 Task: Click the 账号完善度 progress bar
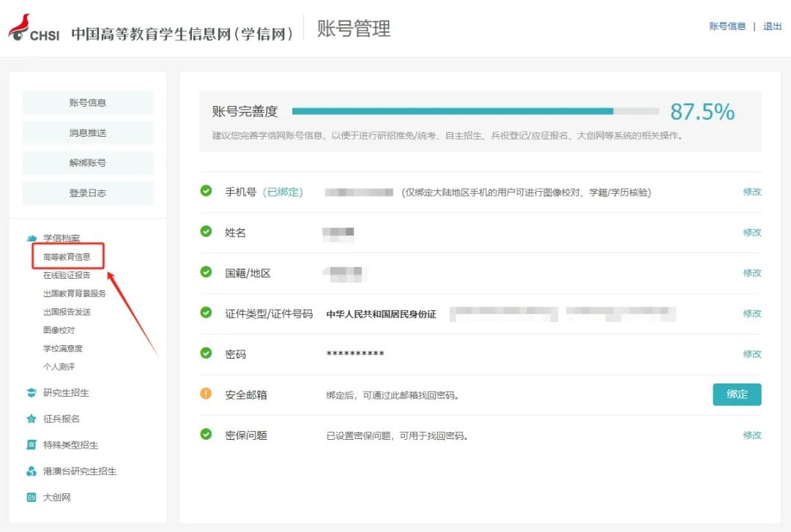click(x=475, y=111)
